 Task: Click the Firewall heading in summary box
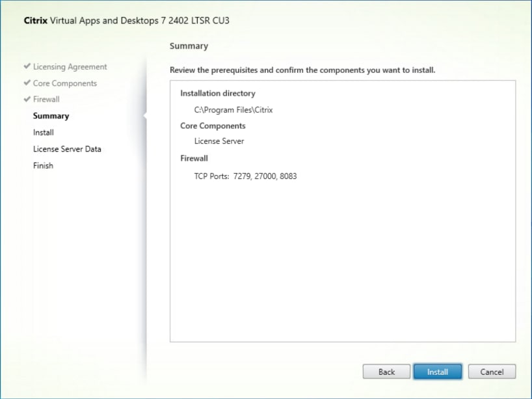(x=194, y=159)
